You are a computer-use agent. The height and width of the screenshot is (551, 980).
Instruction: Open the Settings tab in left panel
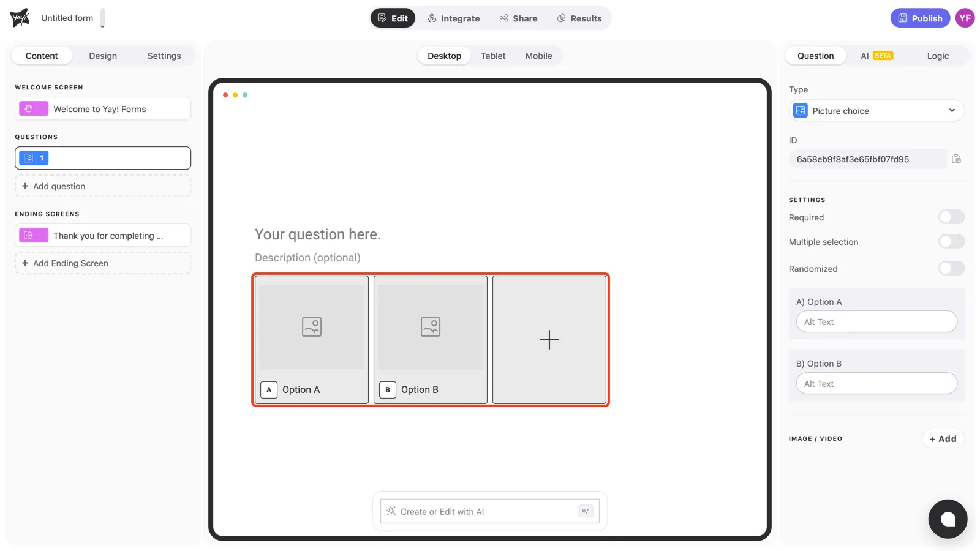(x=164, y=56)
